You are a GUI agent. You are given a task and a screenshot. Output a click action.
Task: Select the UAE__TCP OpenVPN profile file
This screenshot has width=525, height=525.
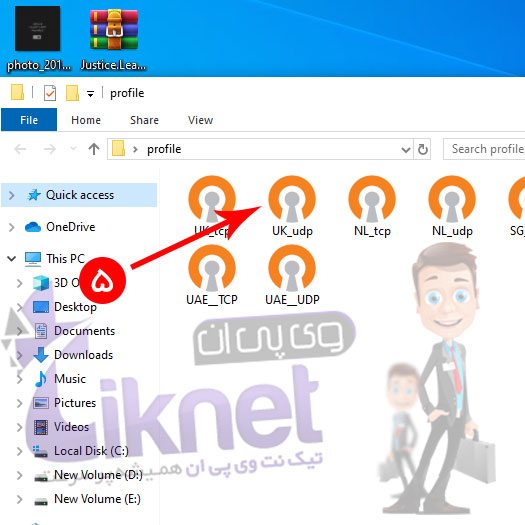pos(212,275)
